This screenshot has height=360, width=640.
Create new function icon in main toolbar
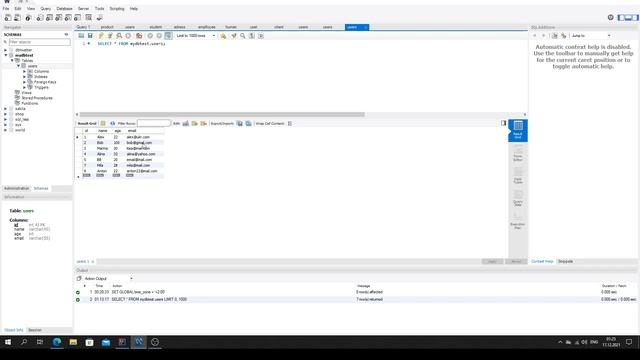[77, 18]
